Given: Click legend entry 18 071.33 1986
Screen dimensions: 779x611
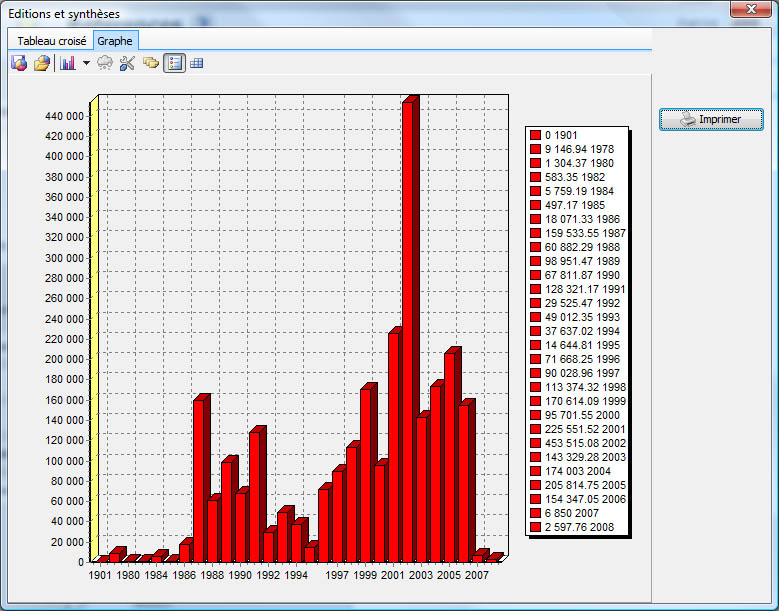Looking at the screenshot, I should [575, 219].
